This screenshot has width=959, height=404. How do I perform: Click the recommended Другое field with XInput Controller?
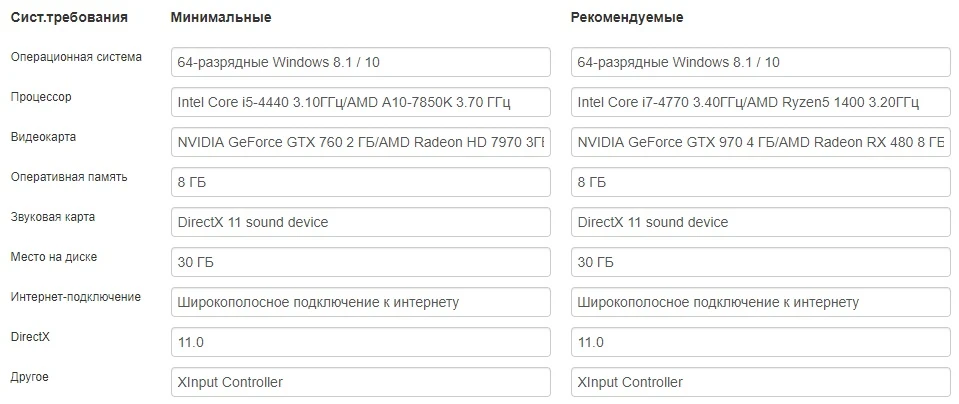point(760,382)
